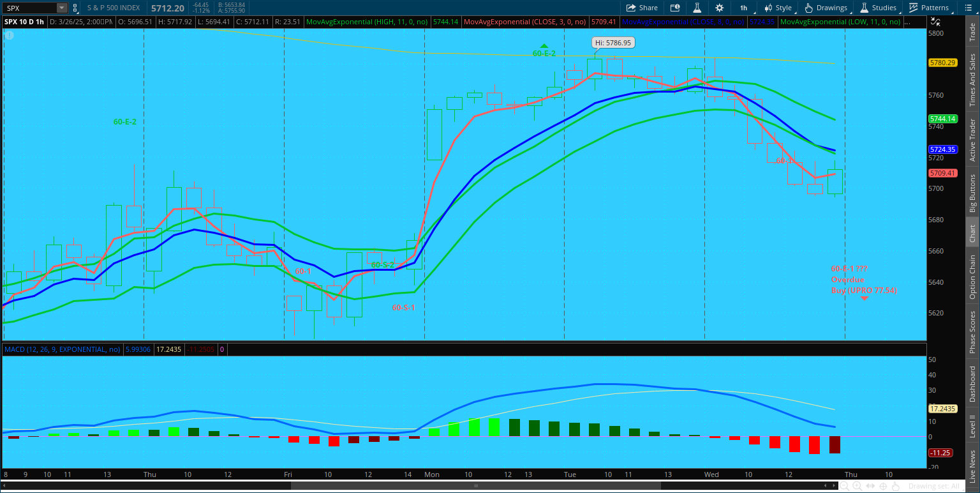Open the Style dropdown menu
This screenshot has height=493, width=980.
(777, 8)
